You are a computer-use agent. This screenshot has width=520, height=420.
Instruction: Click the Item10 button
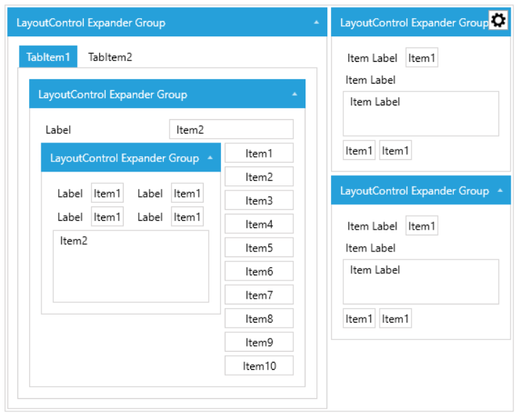(259, 366)
